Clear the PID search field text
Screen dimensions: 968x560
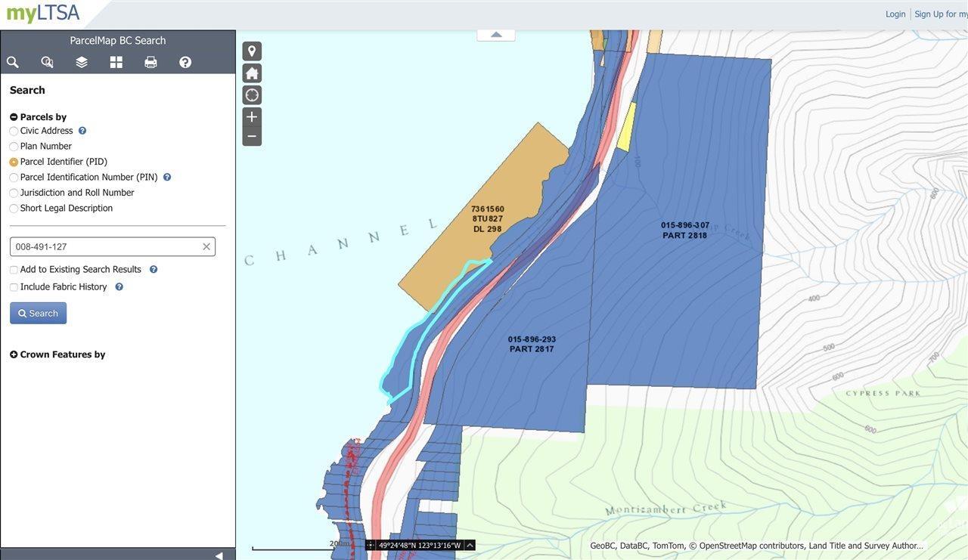206,247
